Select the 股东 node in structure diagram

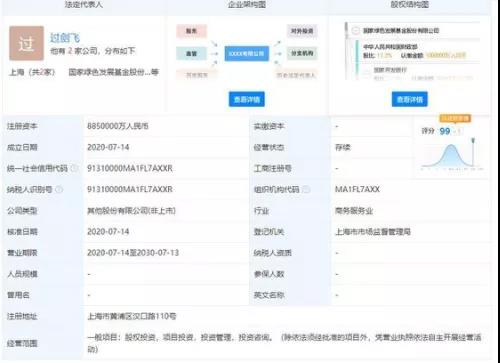(191, 31)
